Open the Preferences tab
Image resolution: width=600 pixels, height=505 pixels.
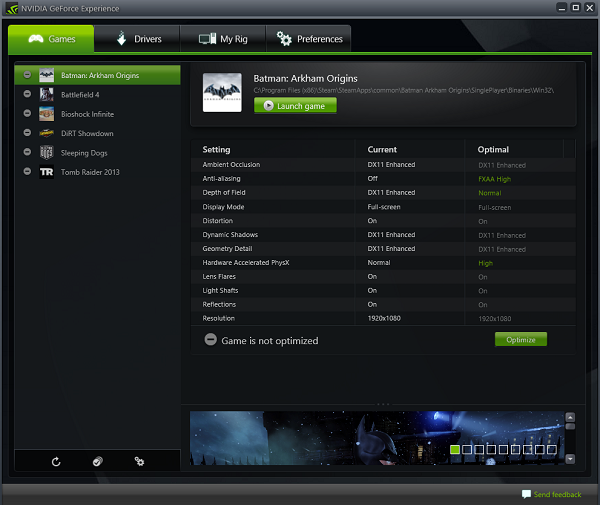point(309,39)
